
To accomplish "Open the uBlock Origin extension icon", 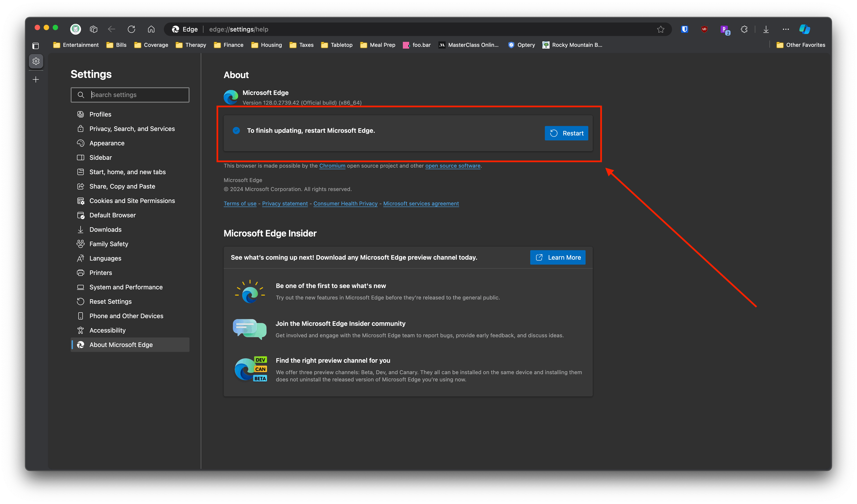I will (704, 29).
